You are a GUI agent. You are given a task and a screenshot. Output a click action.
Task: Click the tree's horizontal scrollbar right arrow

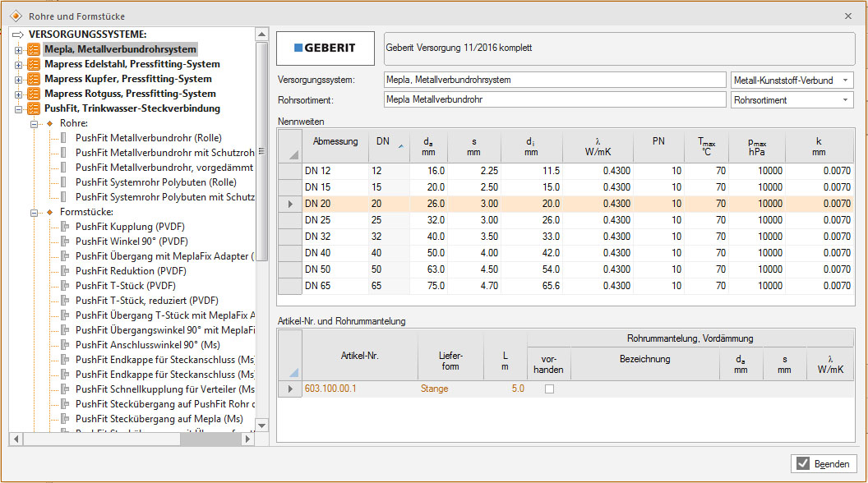point(247,439)
